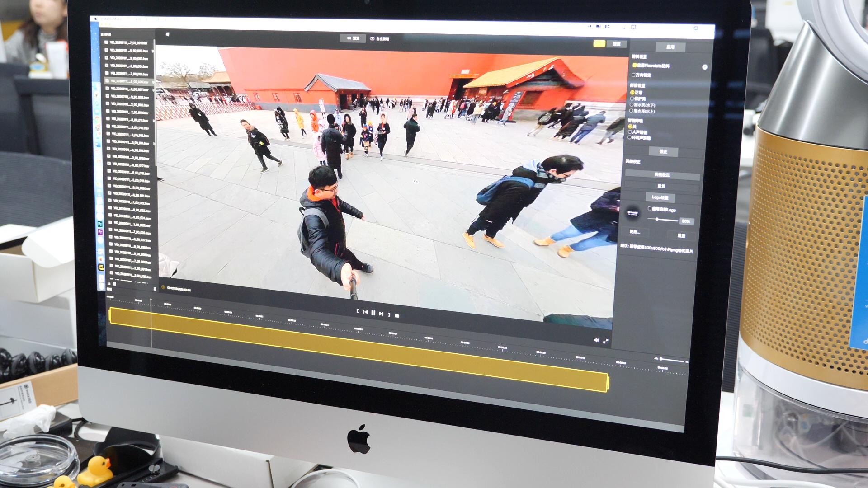Select the 人声增强 radio option
The width and height of the screenshot is (868, 488).
[x=630, y=132]
